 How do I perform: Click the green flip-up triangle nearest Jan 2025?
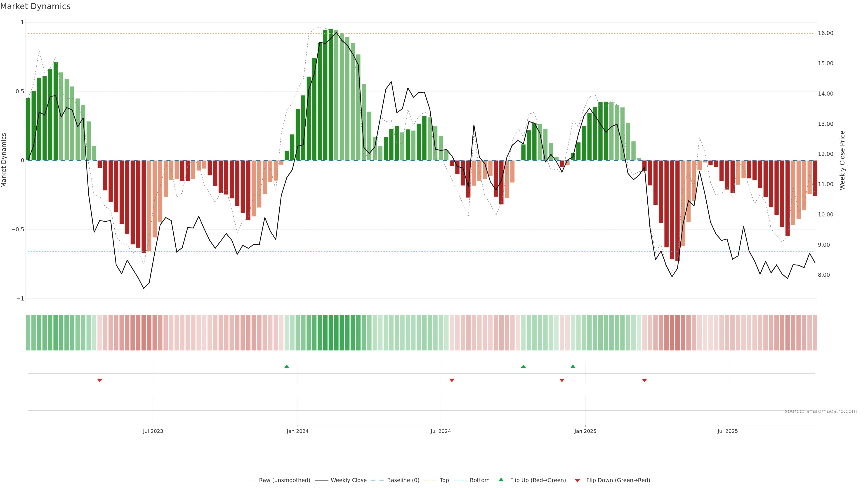click(x=573, y=366)
